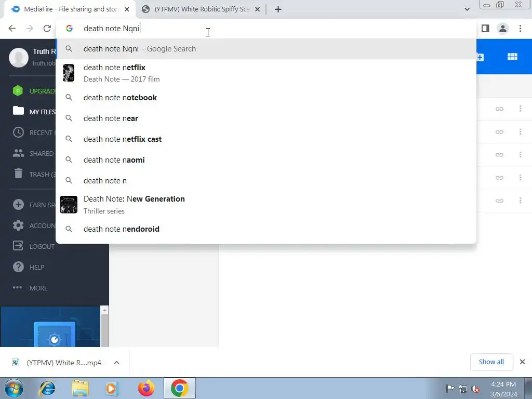
Task: Open three-dot menu for first file row
Action: coord(520,109)
